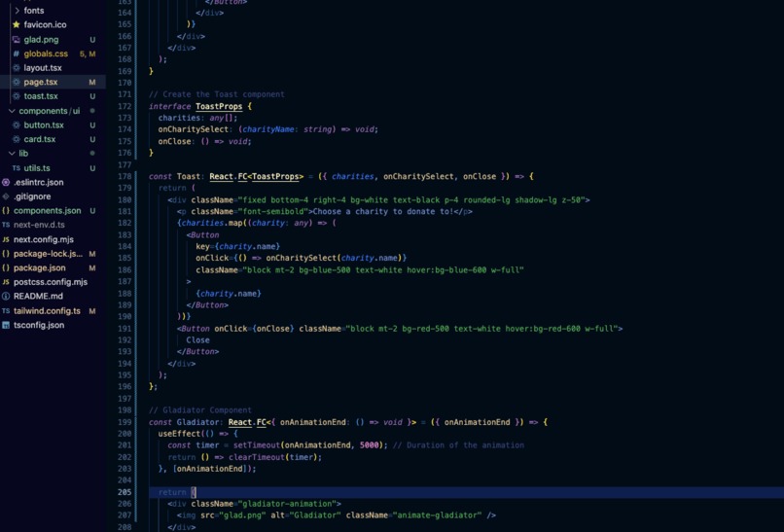This screenshot has height=532, width=784.
Task: Collapse the components/ui folder
Action: click(12, 111)
